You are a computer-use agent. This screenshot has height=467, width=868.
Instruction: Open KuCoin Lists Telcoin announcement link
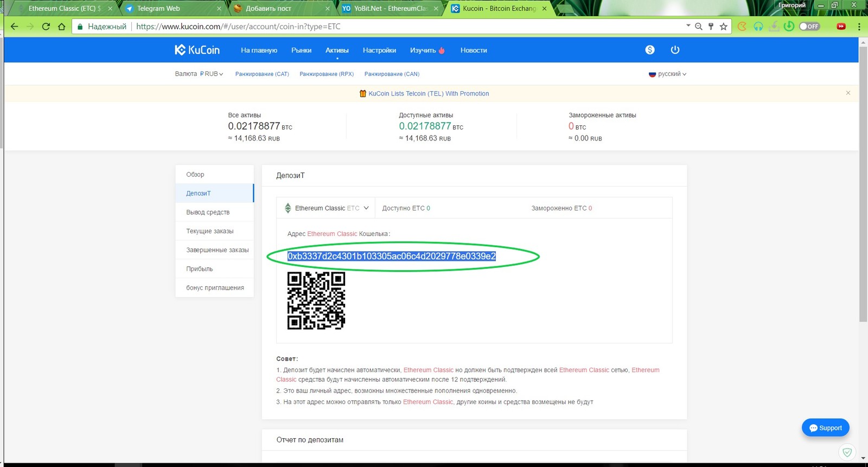pos(429,93)
